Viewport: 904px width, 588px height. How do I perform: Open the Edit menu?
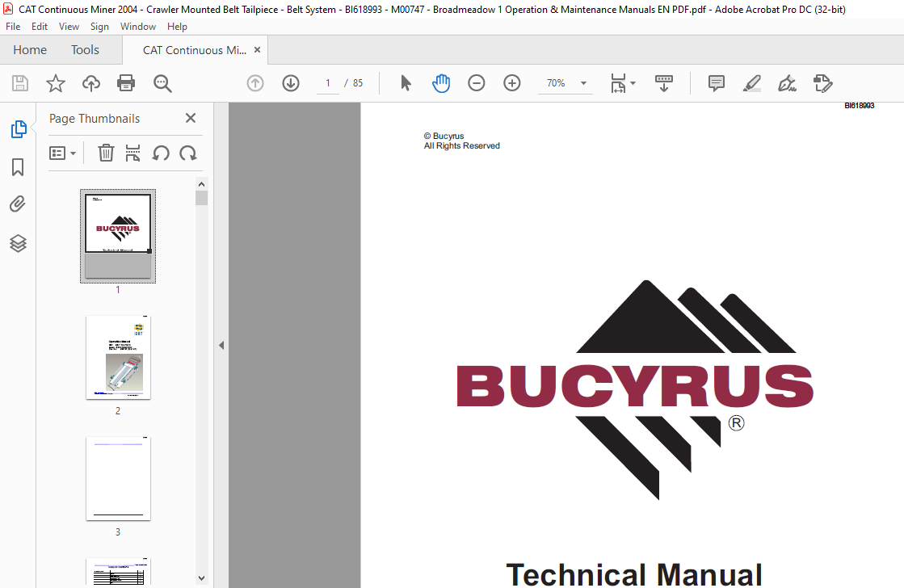tap(40, 27)
